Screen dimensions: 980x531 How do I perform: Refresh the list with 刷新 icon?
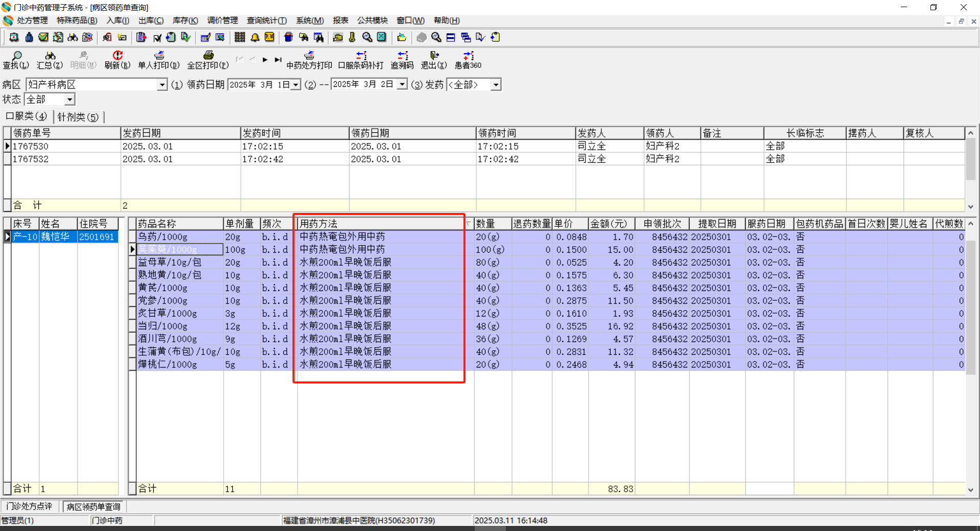tap(117, 56)
